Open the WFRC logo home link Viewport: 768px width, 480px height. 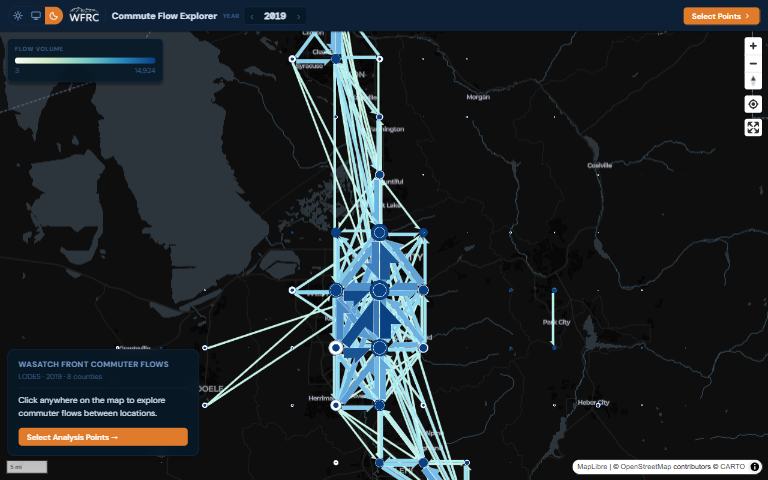pyautogui.click(x=84, y=16)
